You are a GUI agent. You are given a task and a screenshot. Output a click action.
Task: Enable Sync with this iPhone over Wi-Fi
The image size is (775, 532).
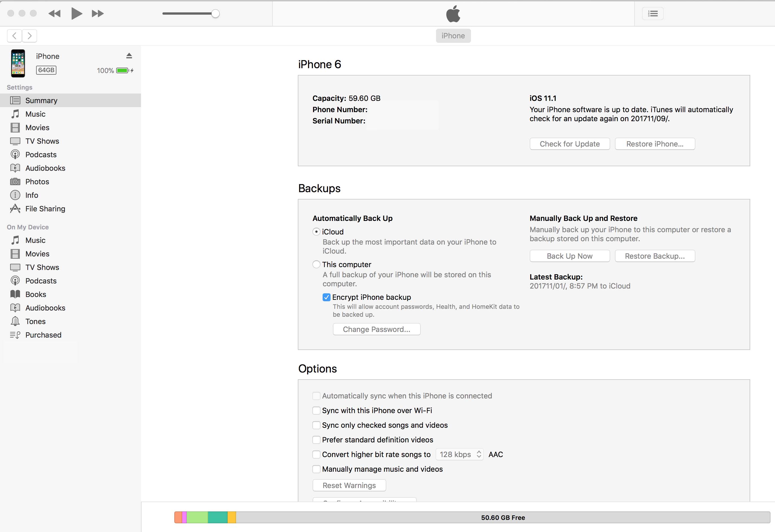(x=316, y=410)
